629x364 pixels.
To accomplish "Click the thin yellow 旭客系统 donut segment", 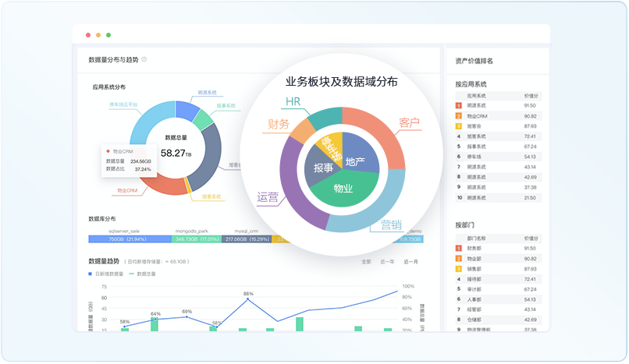I will [187, 185].
